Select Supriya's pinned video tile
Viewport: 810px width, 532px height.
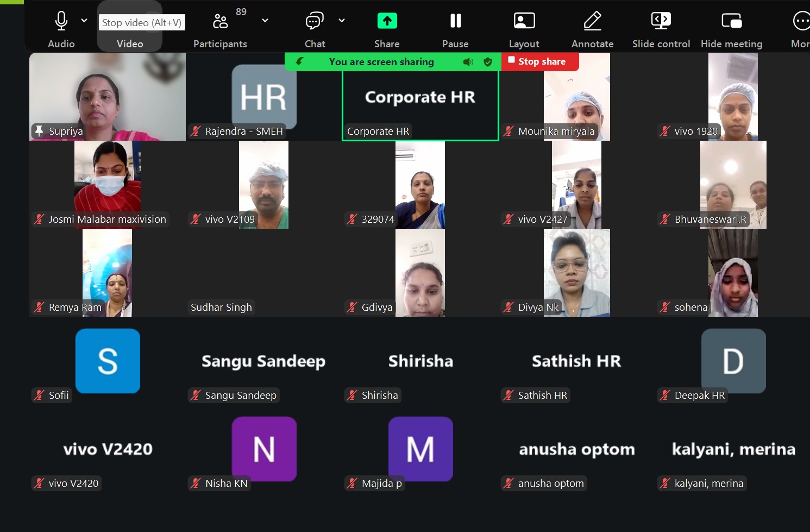(x=107, y=96)
